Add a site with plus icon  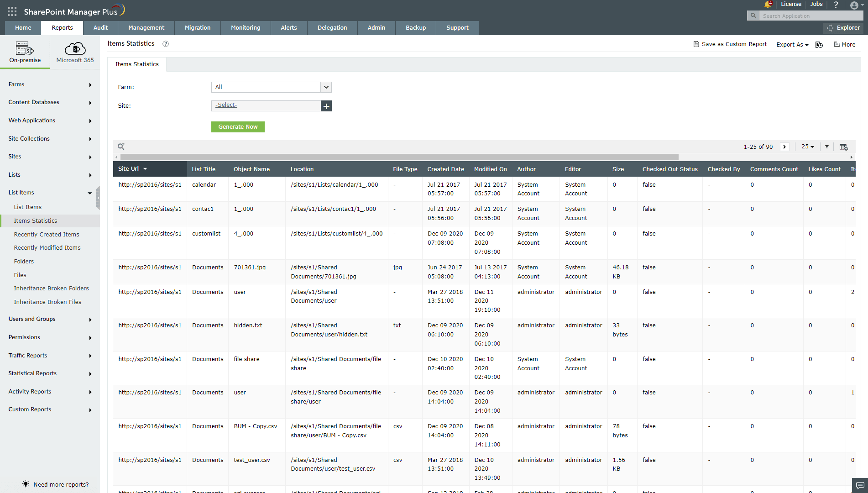[326, 106]
